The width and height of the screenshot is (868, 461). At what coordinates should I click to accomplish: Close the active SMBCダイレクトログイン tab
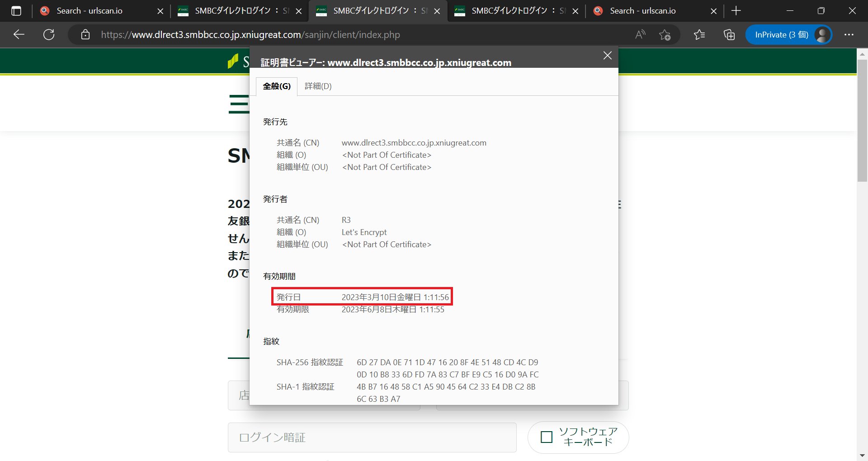click(437, 11)
